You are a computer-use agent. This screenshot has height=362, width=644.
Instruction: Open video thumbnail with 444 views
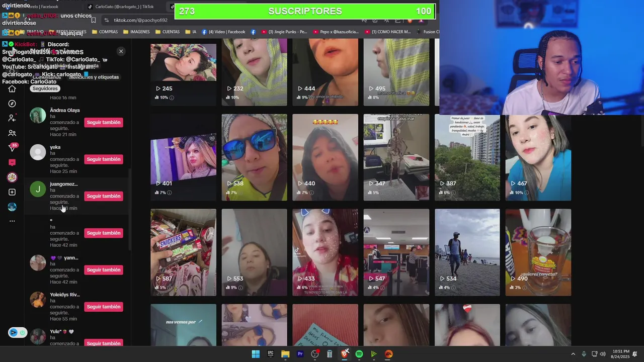coord(325,72)
